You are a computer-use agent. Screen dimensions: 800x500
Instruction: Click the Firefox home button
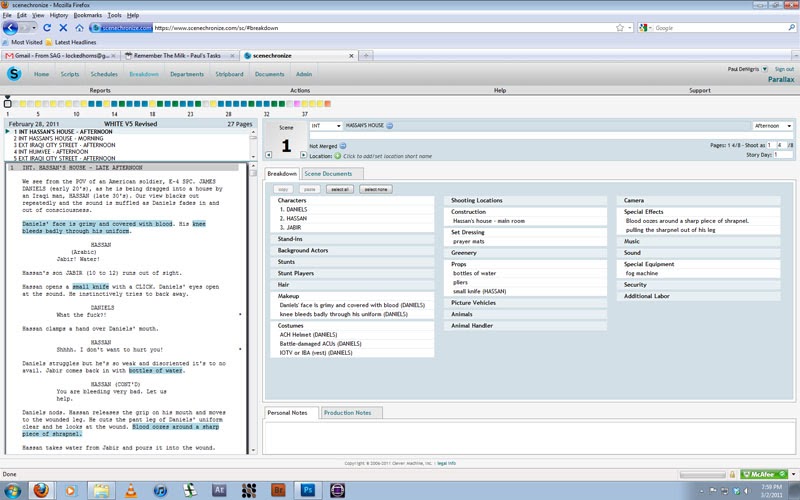coord(79,28)
